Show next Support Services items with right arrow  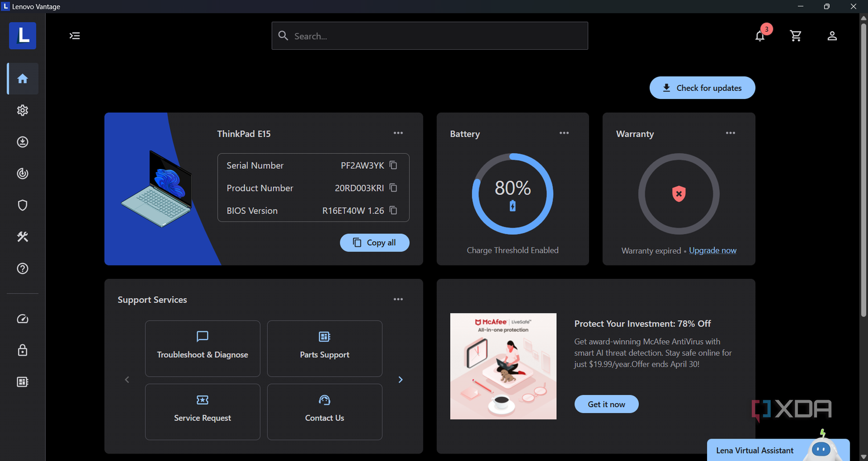coord(400,380)
